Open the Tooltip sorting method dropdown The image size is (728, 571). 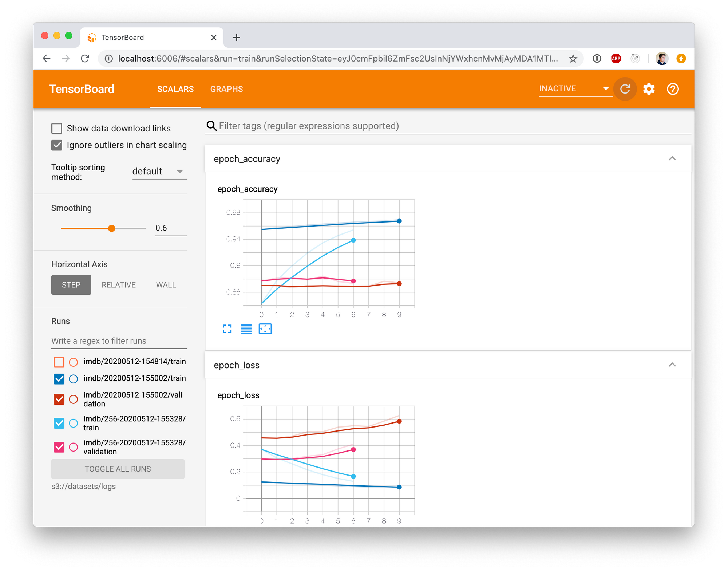pos(159,172)
